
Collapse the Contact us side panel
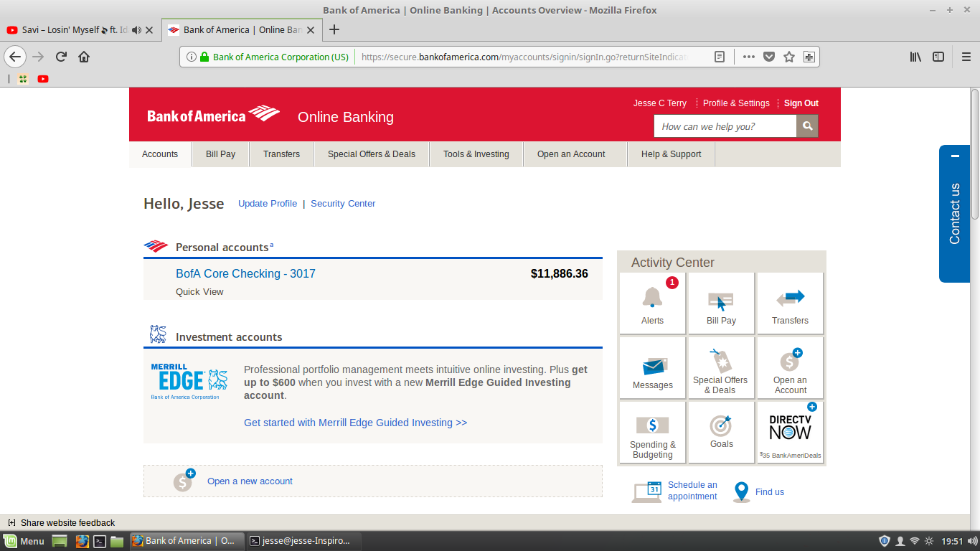pyautogui.click(x=955, y=156)
